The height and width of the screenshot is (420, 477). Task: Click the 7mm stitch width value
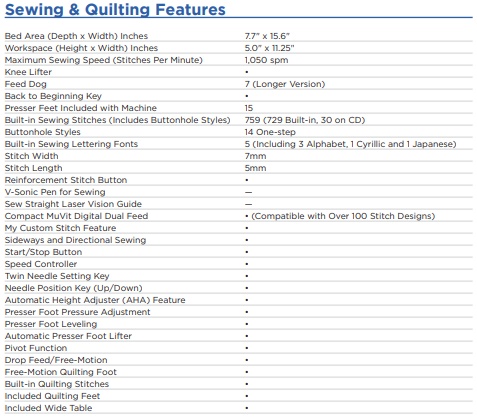pyautogui.click(x=255, y=156)
